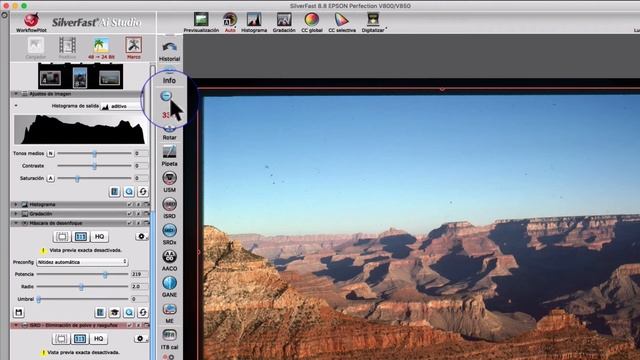
Task: Select the Pipeta tool
Action: (169, 156)
